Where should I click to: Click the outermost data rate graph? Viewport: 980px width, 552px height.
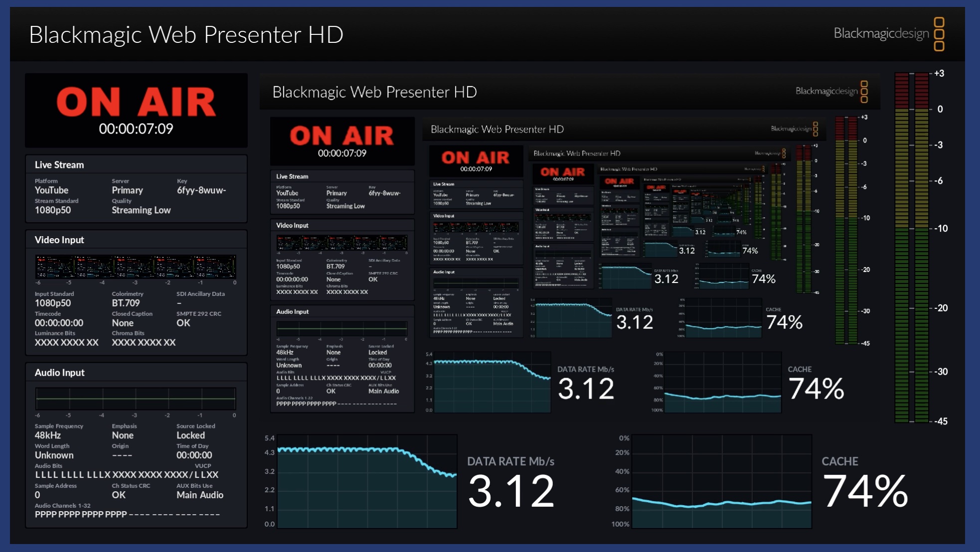coord(367,481)
